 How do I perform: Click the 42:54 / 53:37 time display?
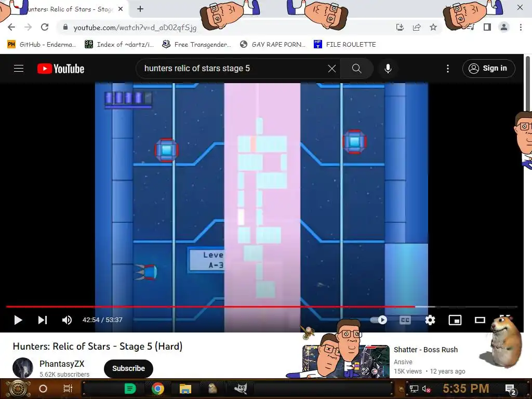coord(102,320)
